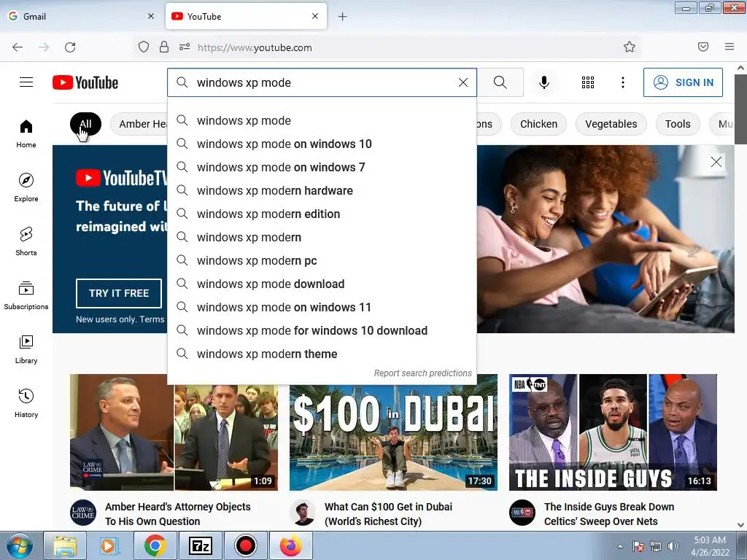Viewport: 747px width, 560px height.
Task: Select the Chicken filter chip
Action: pos(538,124)
